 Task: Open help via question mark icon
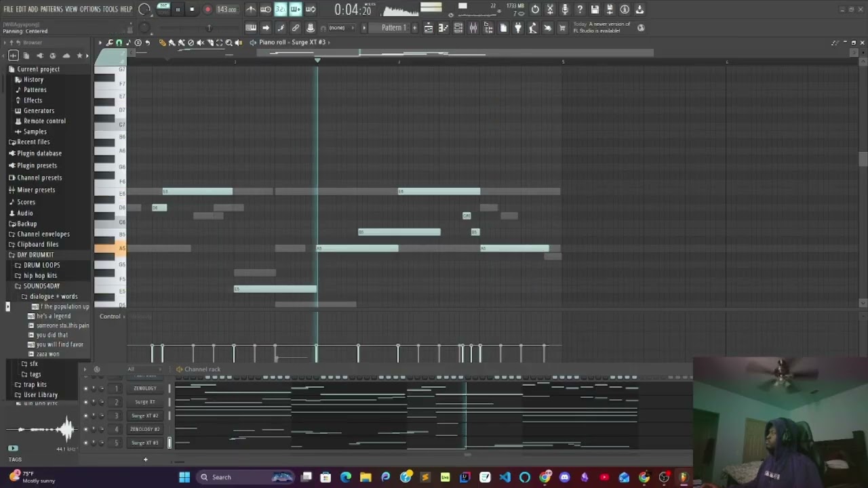pyautogui.click(x=580, y=9)
